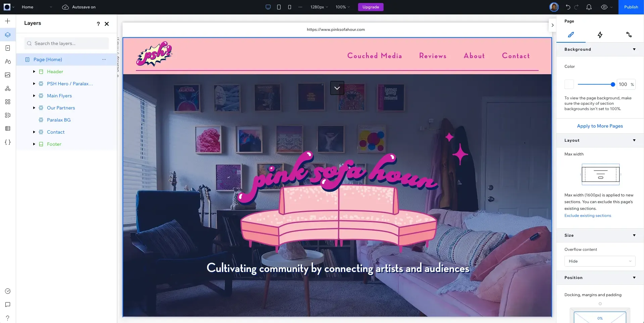Open the Media image icon in sidebar

click(8, 75)
